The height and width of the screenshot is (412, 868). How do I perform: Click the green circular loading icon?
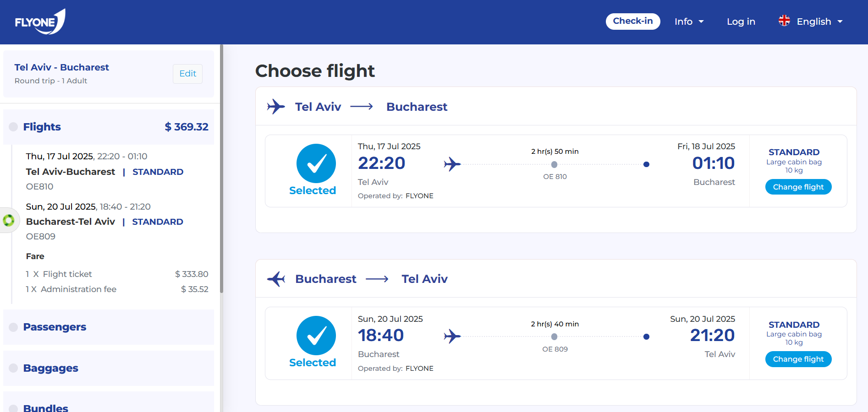(8, 220)
